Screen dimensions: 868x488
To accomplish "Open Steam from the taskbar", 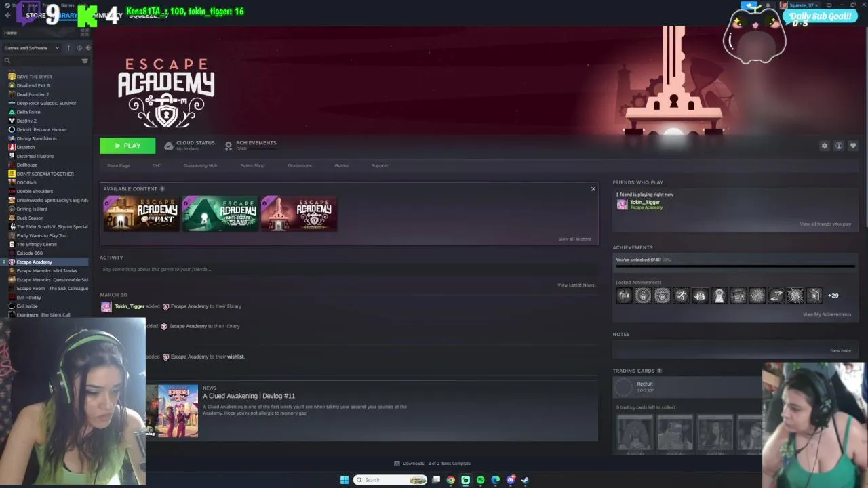I will click(526, 480).
